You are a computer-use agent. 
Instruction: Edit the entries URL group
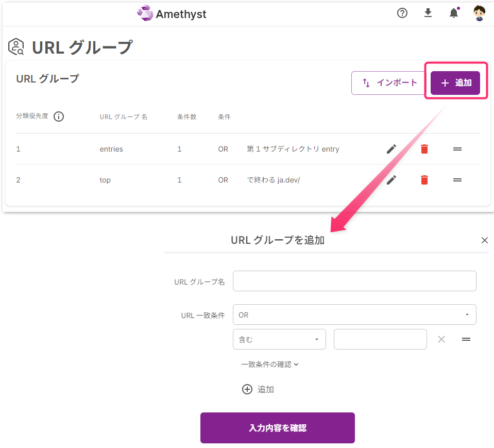(x=391, y=149)
